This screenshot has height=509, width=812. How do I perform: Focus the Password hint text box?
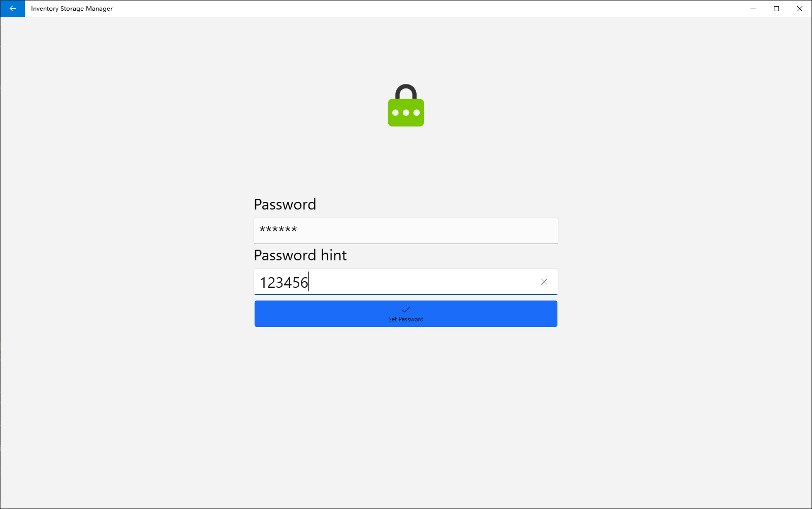coord(406,282)
